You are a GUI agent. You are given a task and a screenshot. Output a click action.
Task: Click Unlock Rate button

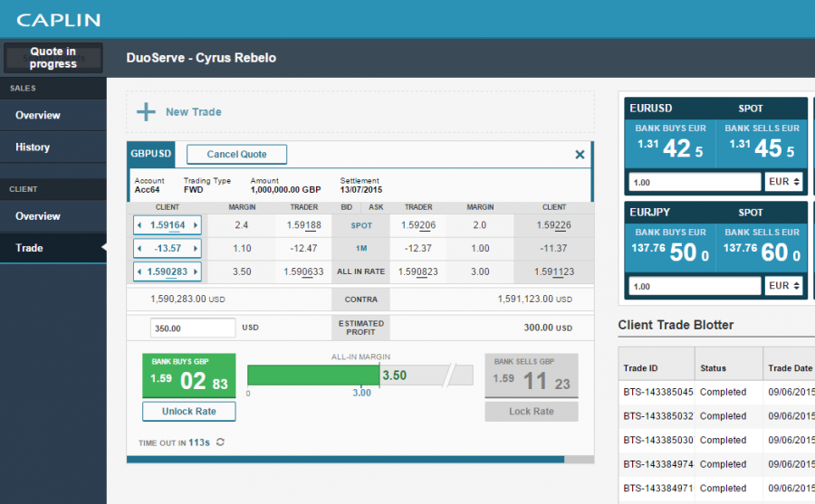[x=188, y=412]
